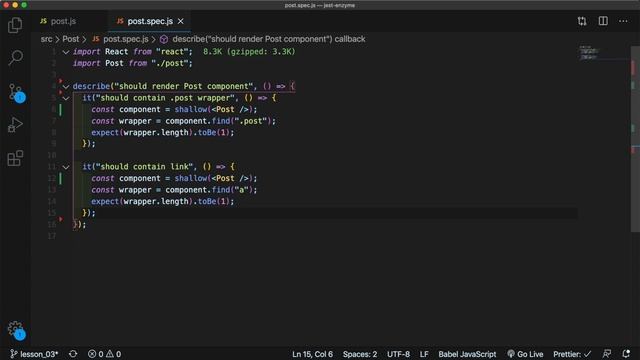Click the lesson_03 git branch indicator
Image resolution: width=640 pixels, height=360 pixels.
tap(34, 354)
